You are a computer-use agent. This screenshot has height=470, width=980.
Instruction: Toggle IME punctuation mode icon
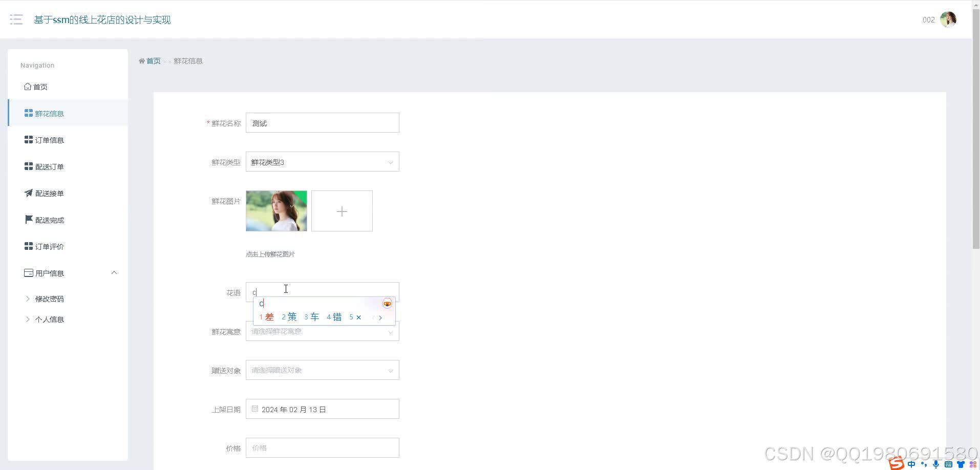click(x=924, y=464)
